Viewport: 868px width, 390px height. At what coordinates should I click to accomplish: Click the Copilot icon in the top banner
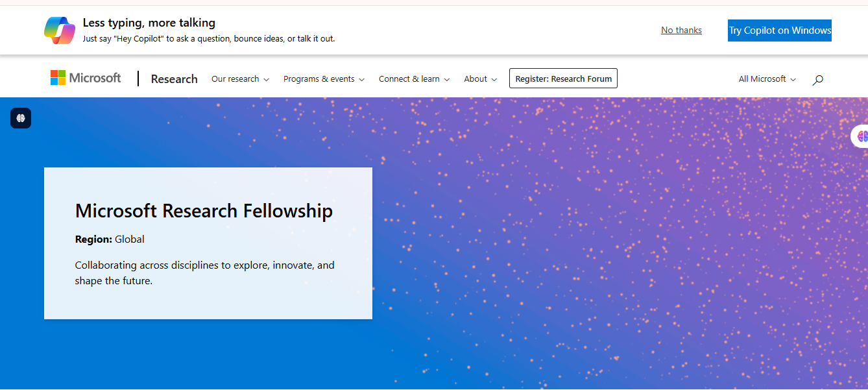[x=60, y=30]
